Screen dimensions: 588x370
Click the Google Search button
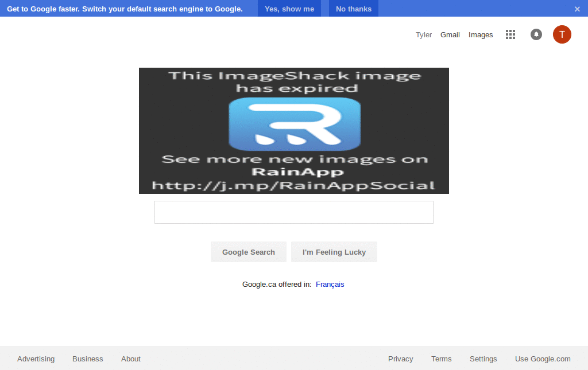pos(248,252)
